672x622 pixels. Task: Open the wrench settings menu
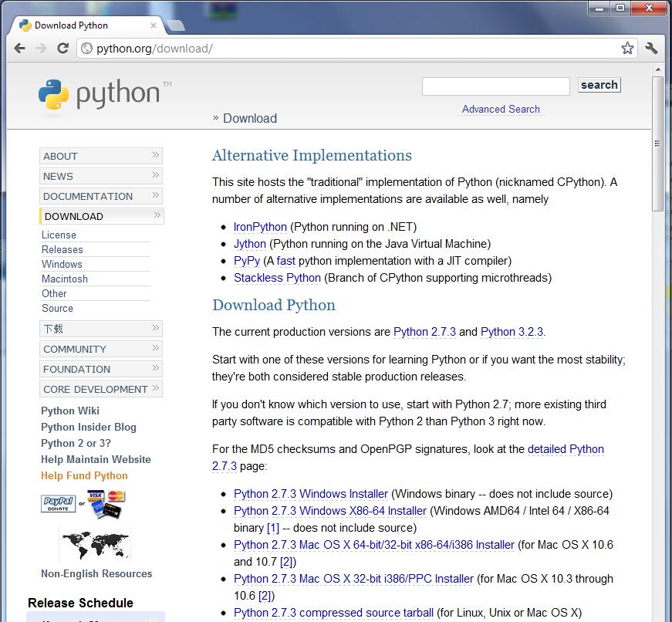(x=651, y=48)
